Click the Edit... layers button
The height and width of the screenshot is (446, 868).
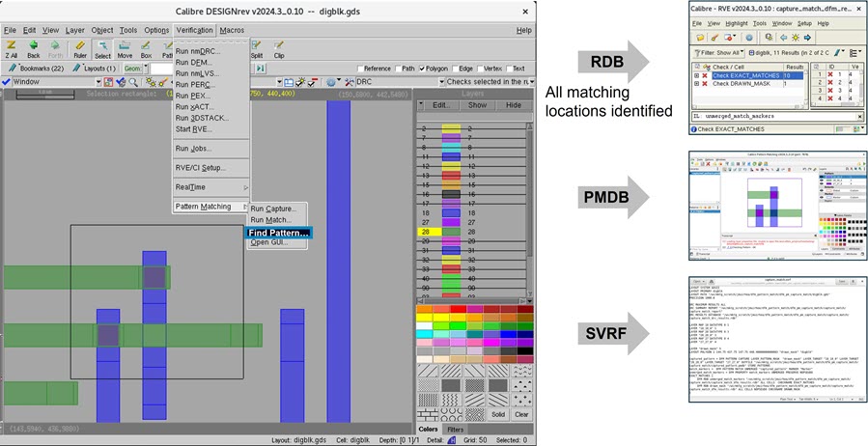point(441,105)
